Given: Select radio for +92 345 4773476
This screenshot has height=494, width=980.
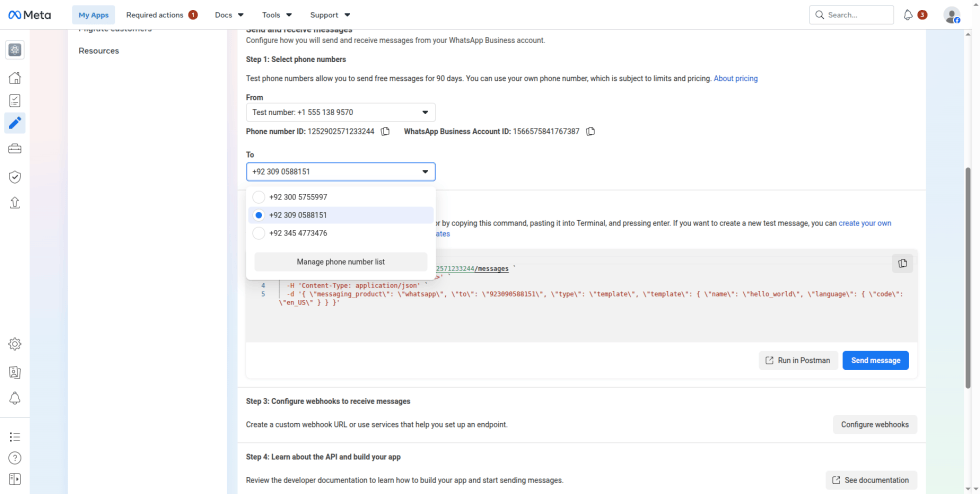Looking at the screenshot, I should click(x=259, y=233).
